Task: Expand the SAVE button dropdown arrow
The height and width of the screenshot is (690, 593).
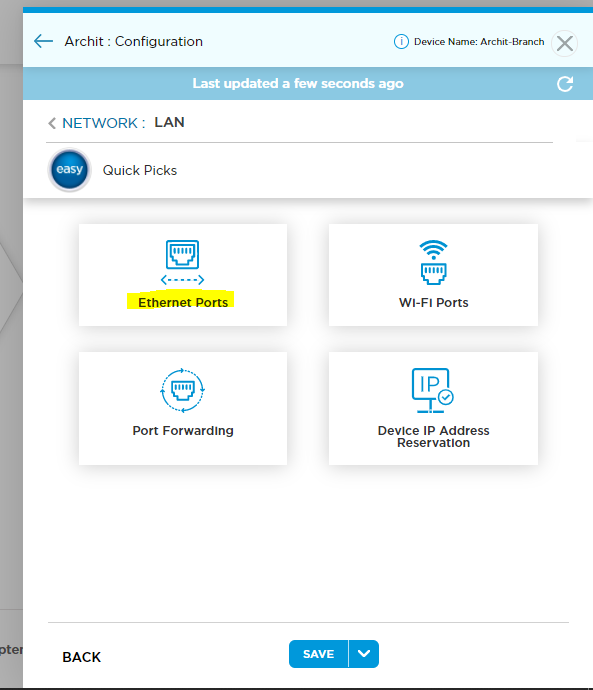Action: tap(364, 654)
